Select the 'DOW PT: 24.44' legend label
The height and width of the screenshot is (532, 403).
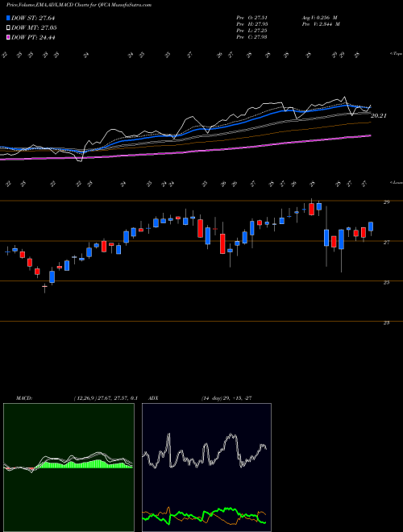33,37
